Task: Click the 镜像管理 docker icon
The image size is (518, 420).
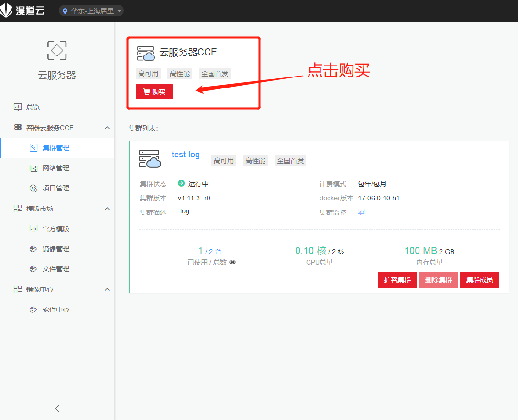Action: point(33,249)
